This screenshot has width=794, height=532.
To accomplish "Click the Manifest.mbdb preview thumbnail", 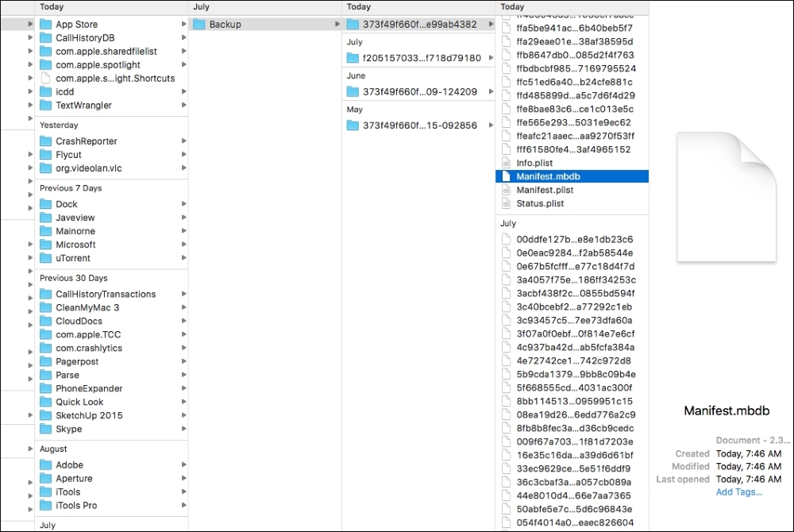I will [725, 196].
